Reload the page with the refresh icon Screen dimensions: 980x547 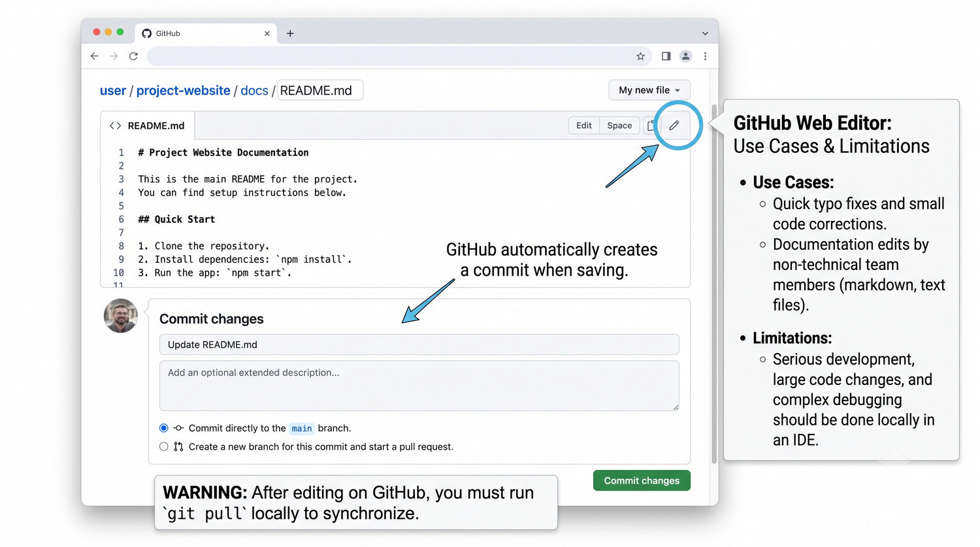pos(133,56)
